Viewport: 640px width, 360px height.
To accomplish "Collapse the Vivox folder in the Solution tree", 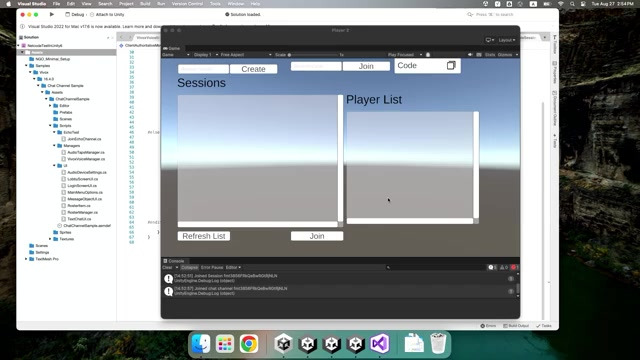I will [31, 72].
